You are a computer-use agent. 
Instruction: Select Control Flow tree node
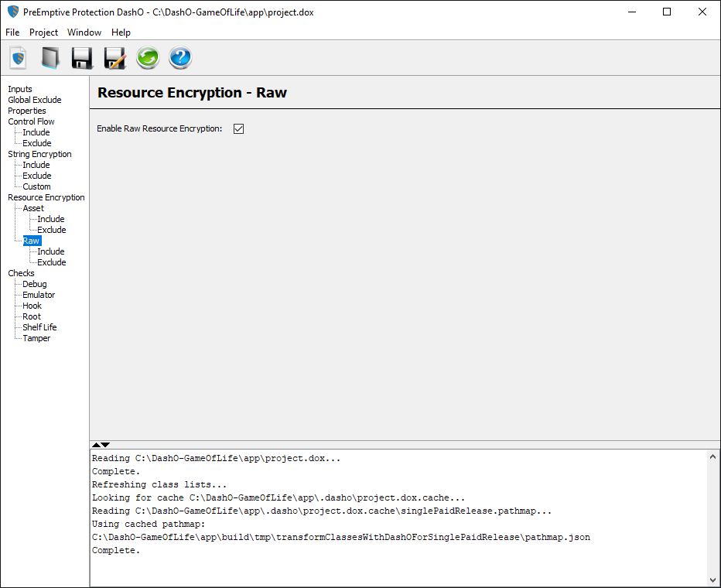(31, 121)
